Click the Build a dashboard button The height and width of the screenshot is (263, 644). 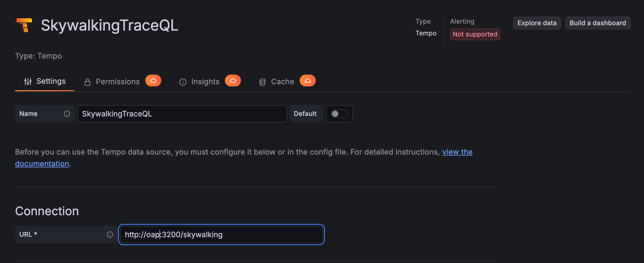click(x=598, y=23)
